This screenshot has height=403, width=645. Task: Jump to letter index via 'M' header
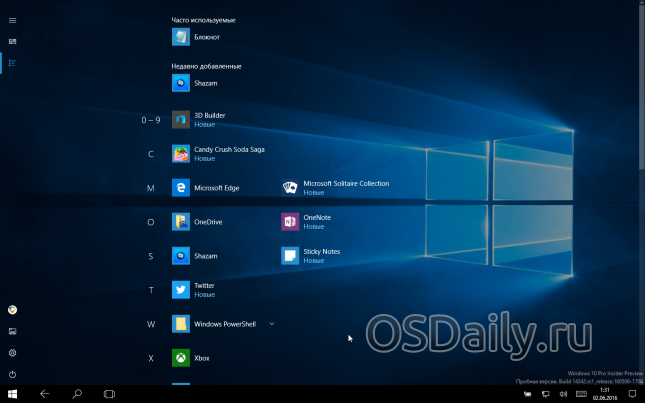(x=151, y=188)
